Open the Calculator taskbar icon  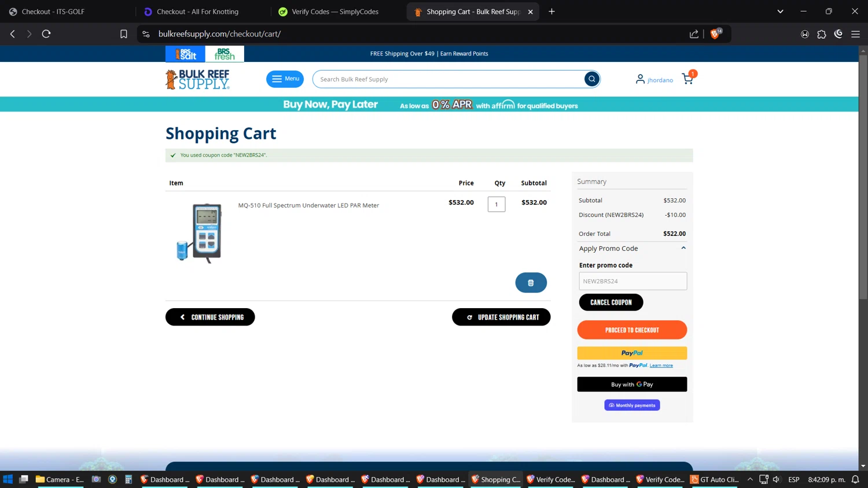pyautogui.click(x=128, y=479)
